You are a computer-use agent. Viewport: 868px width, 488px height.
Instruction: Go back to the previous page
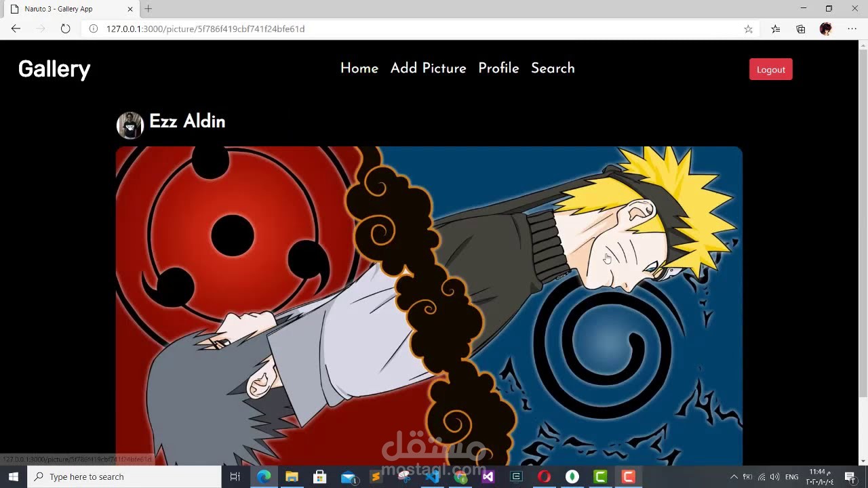click(x=16, y=28)
